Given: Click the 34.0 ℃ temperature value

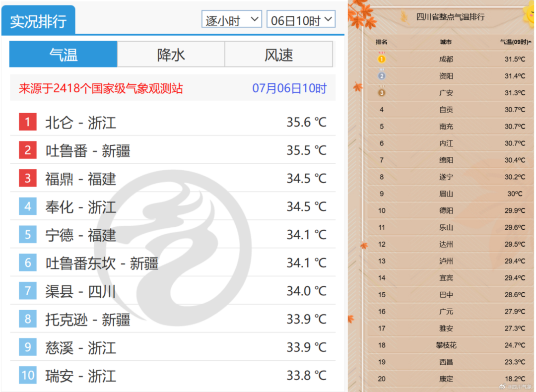Looking at the screenshot, I should pos(307,291).
